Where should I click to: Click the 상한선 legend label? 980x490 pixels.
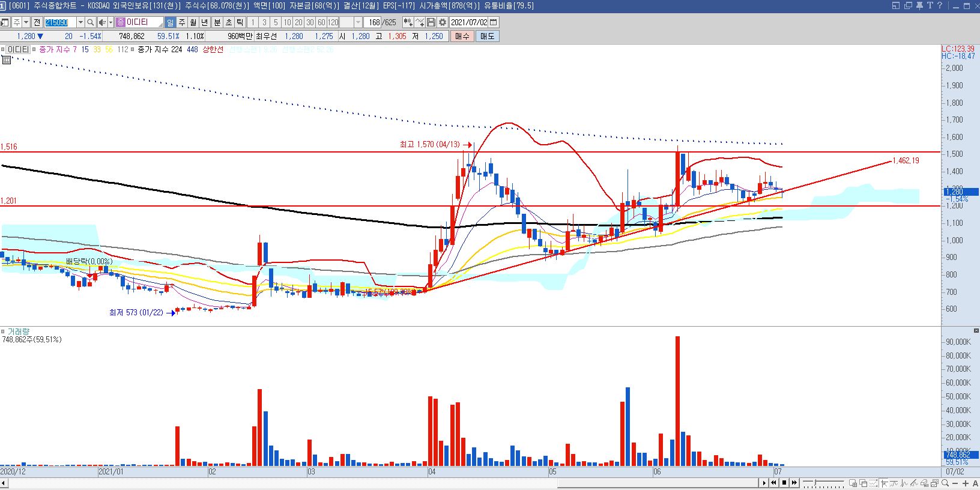[213, 50]
